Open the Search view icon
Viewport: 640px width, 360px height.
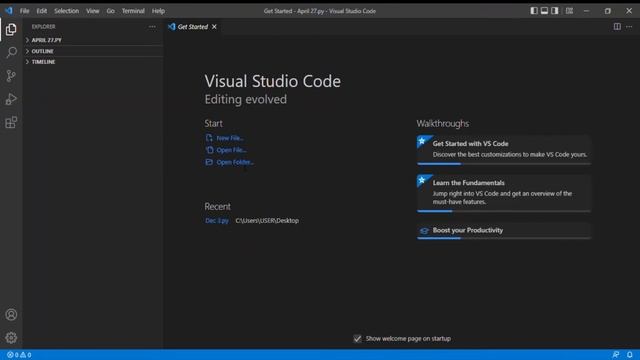pos(11,52)
